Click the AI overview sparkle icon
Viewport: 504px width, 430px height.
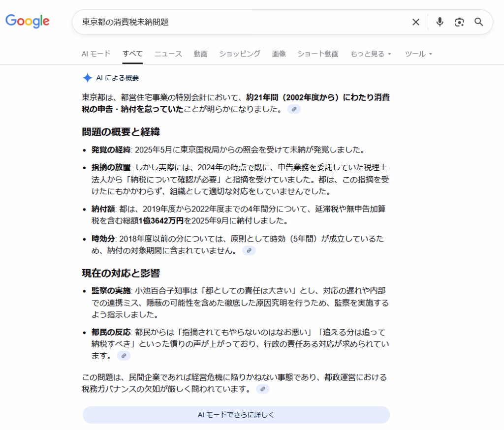87,78
